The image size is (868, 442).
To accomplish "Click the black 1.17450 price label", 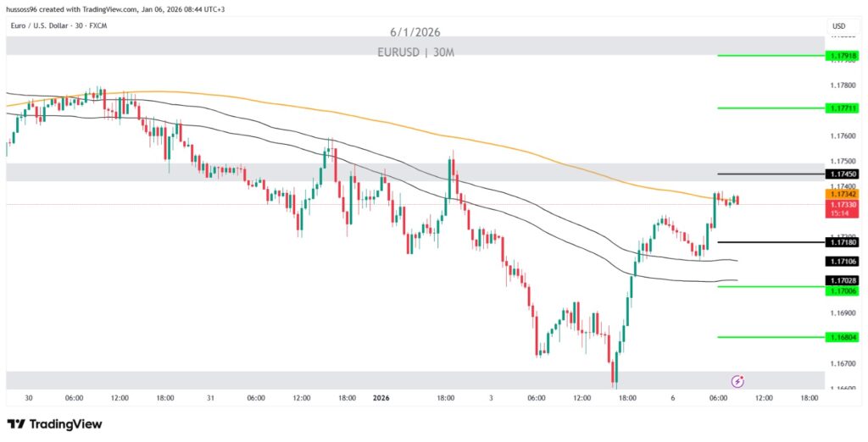I will click(x=843, y=174).
